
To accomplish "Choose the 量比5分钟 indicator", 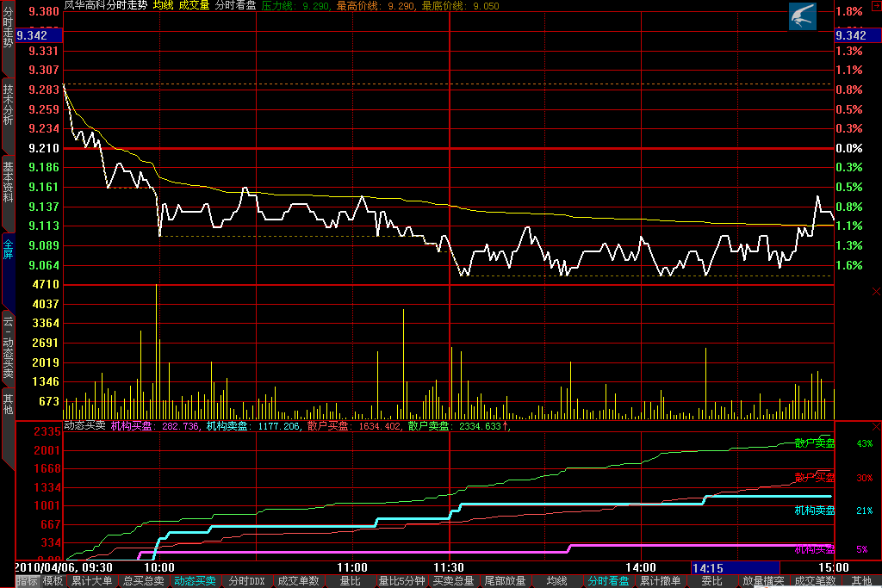I will tap(401, 581).
